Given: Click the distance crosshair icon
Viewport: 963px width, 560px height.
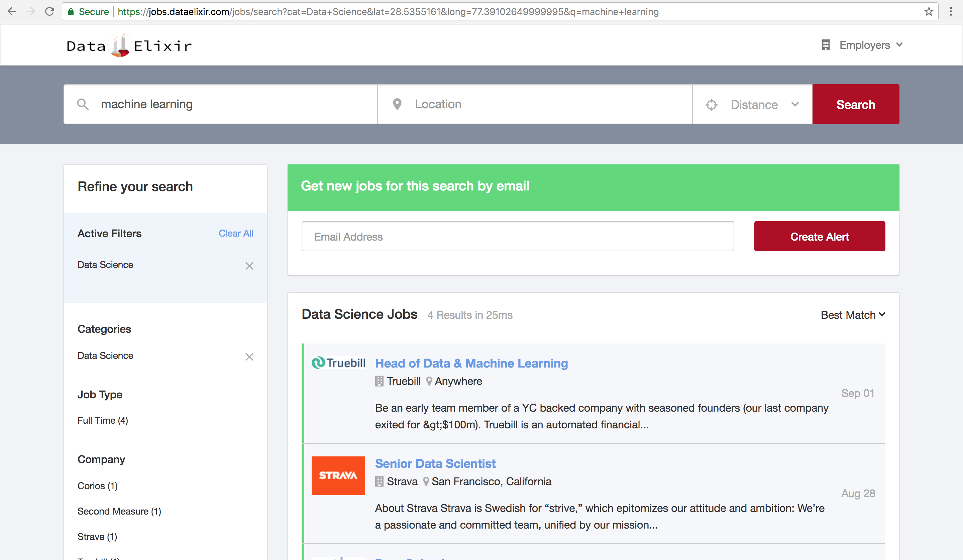Looking at the screenshot, I should tap(711, 105).
